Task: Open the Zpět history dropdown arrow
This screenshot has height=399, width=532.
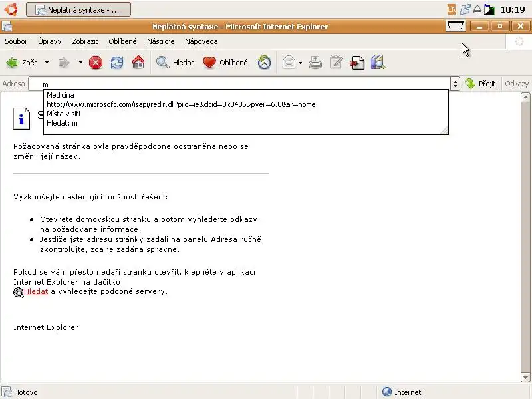Action: coord(47,63)
